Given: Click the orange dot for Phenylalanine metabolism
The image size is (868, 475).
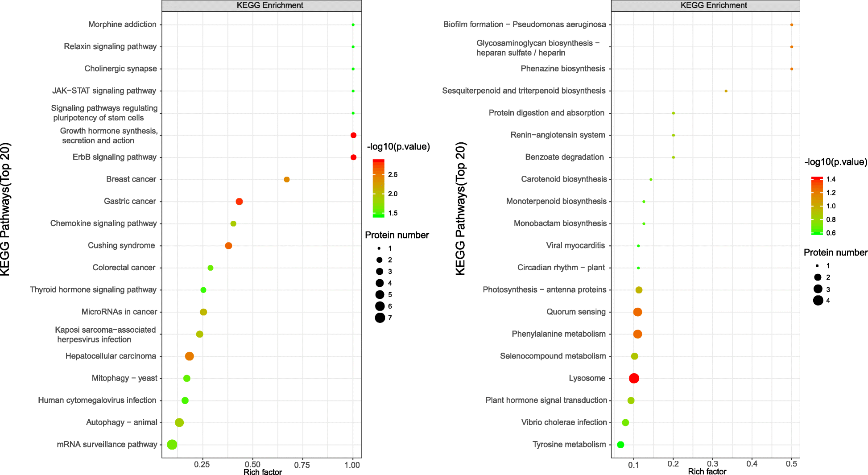Looking at the screenshot, I should [x=637, y=334].
